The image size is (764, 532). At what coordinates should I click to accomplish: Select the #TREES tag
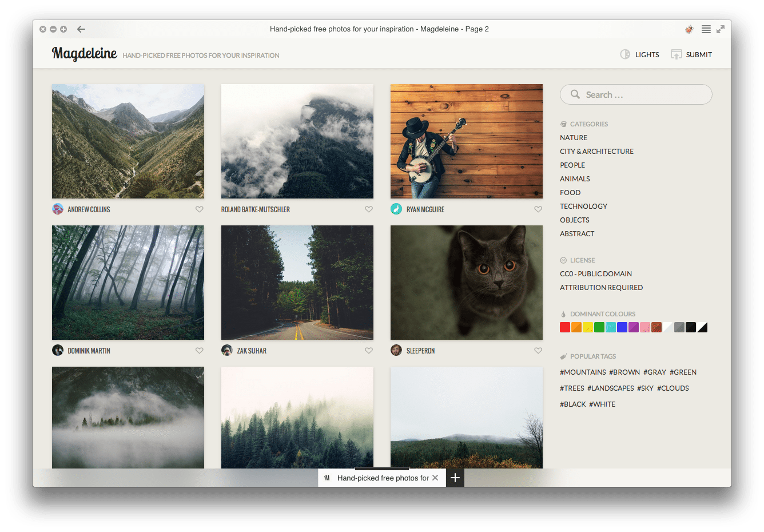click(x=572, y=388)
